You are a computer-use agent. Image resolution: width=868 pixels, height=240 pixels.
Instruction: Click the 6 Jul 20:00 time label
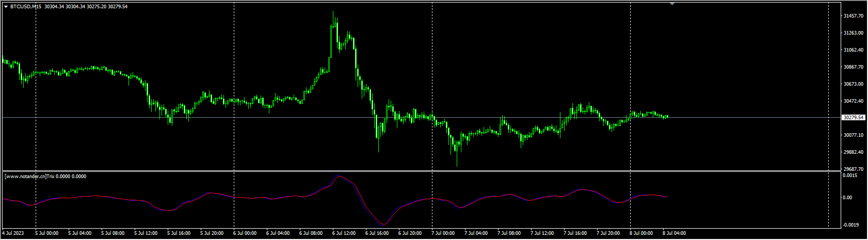point(410,233)
